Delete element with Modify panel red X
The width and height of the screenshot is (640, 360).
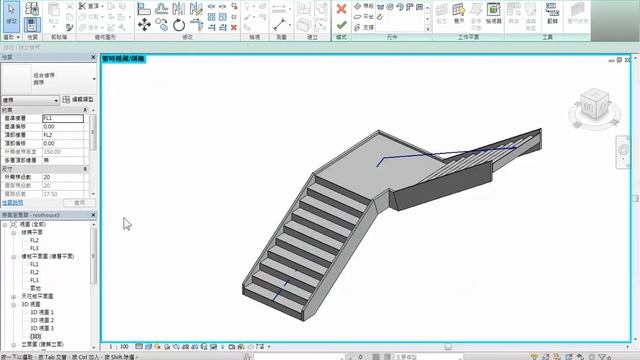pos(234,27)
